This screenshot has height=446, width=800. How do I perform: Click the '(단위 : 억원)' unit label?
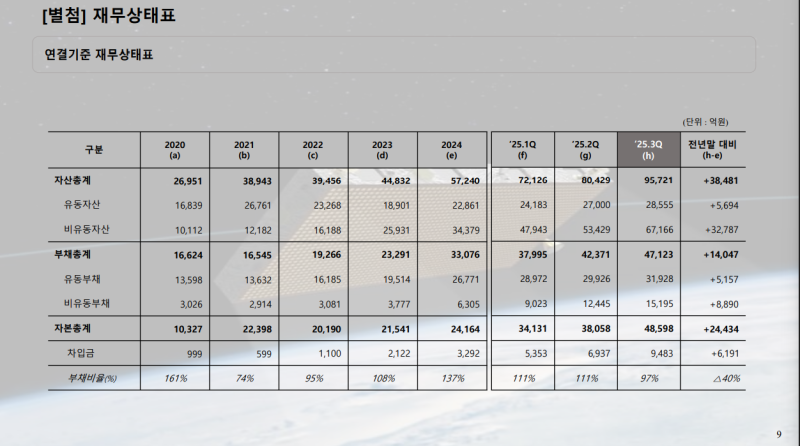[x=706, y=121]
